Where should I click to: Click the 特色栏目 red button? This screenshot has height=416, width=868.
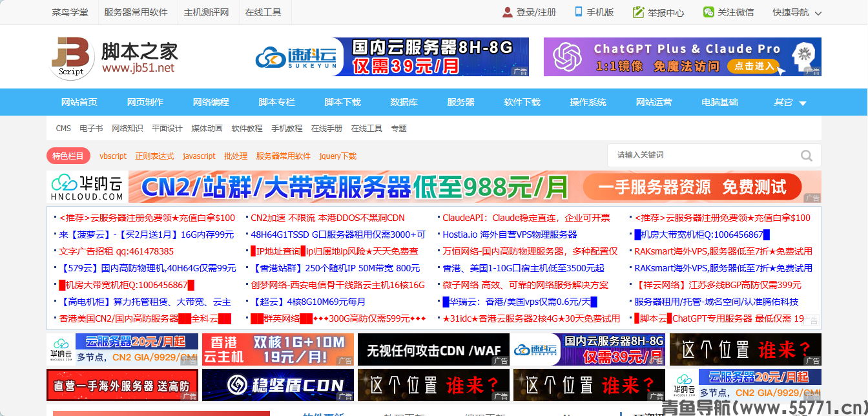click(68, 156)
